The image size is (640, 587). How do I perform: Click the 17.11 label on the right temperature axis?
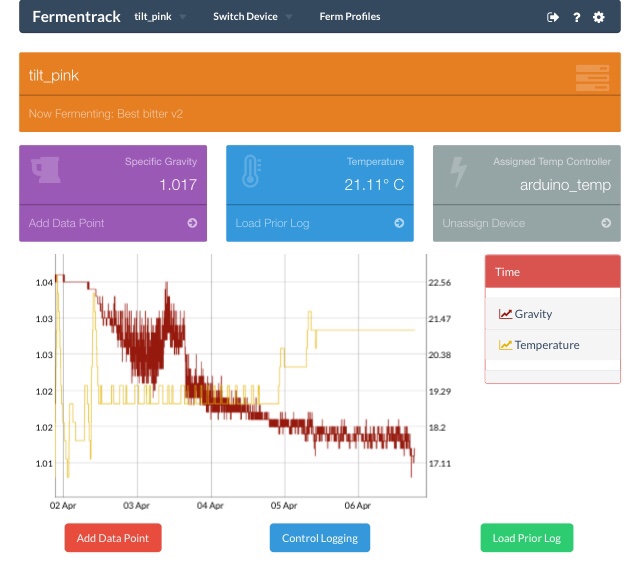440,464
